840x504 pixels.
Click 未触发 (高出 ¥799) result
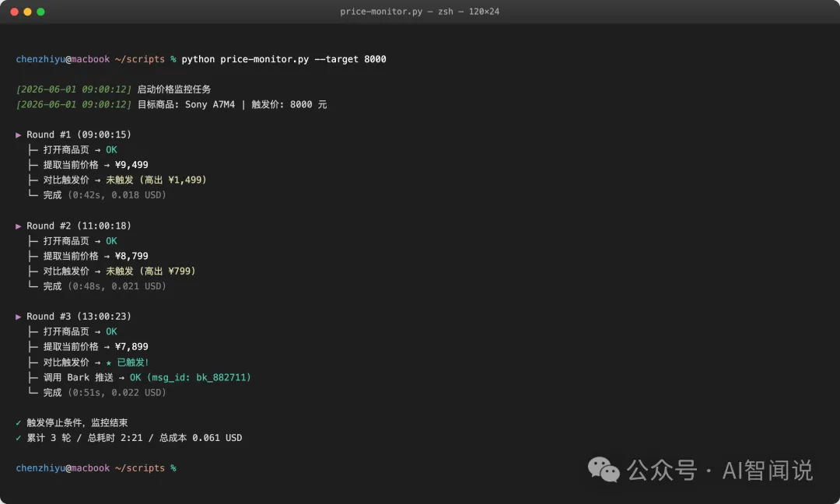pyautogui.click(x=151, y=271)
